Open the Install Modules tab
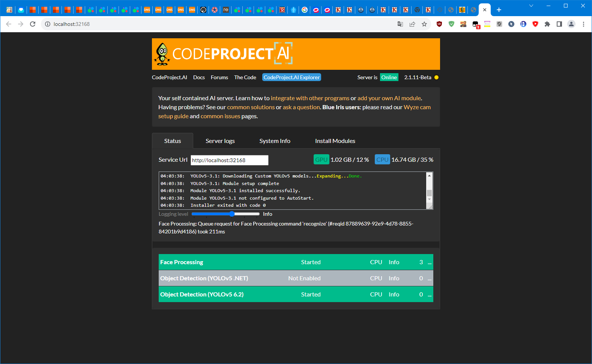The width and height of the screenshot is (592, 364). (335, 141)
